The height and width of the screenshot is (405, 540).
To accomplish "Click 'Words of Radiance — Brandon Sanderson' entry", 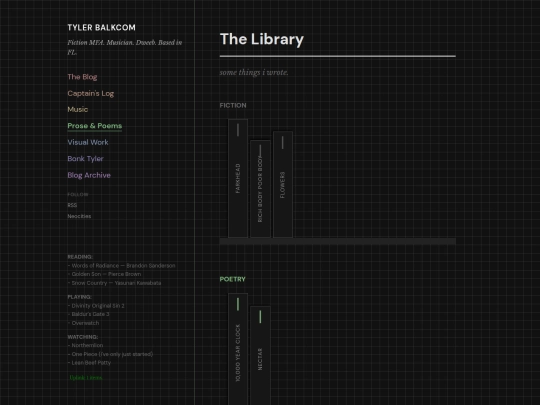I will click(122, 266).
